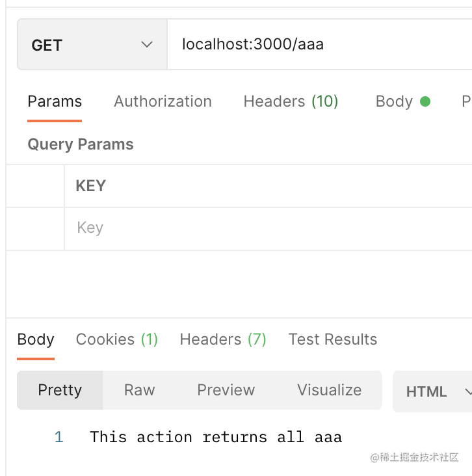Screen dimensions: 472x476
Task: Show the Raw response view
Action: (x=139, y=390)
